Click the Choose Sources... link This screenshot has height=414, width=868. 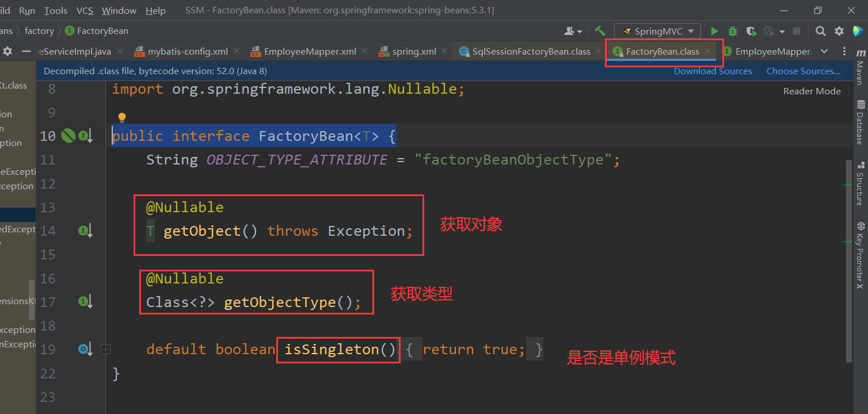click(804, 71)
